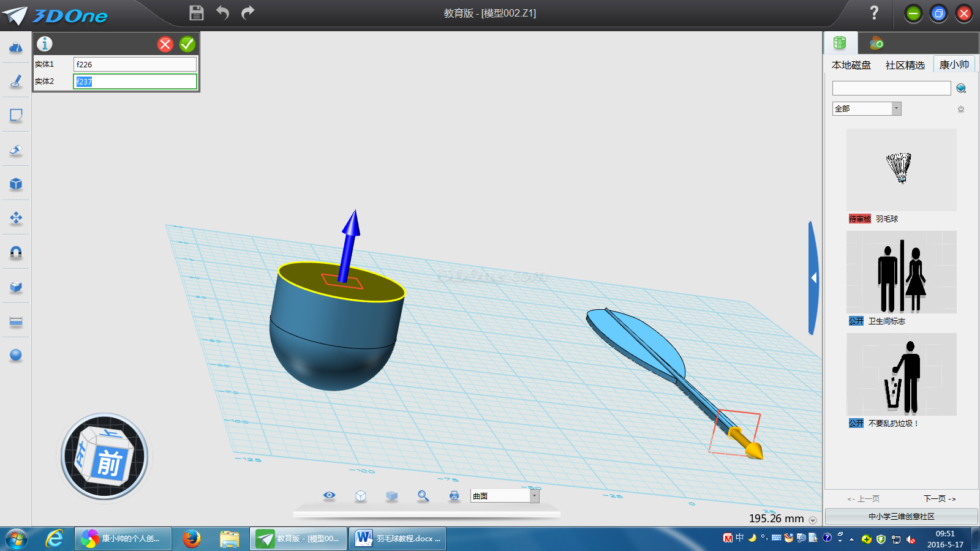
Task: Open the 曲面 selection filter dropdown
Action: coord(534,496)
